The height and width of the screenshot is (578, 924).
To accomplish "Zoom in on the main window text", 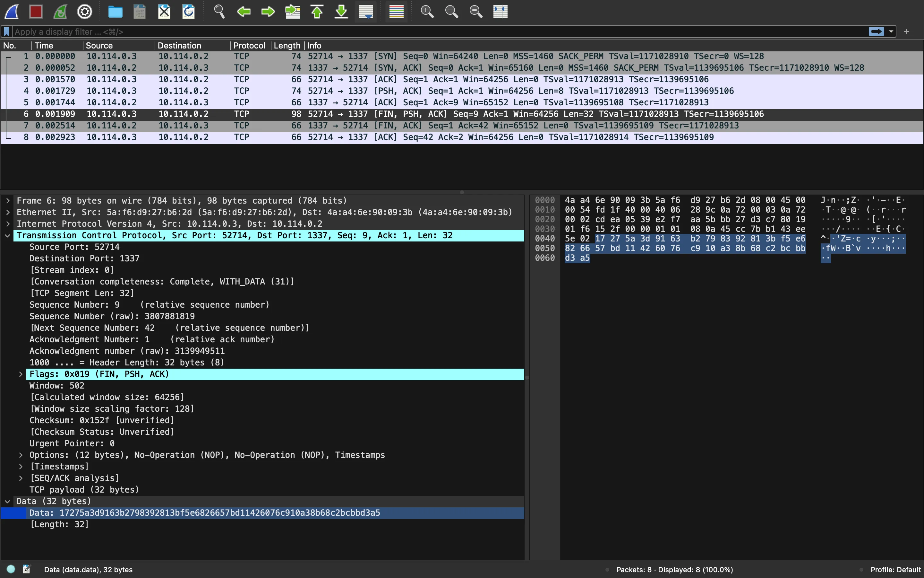I will pyautogui.click(x=427, y=12).
